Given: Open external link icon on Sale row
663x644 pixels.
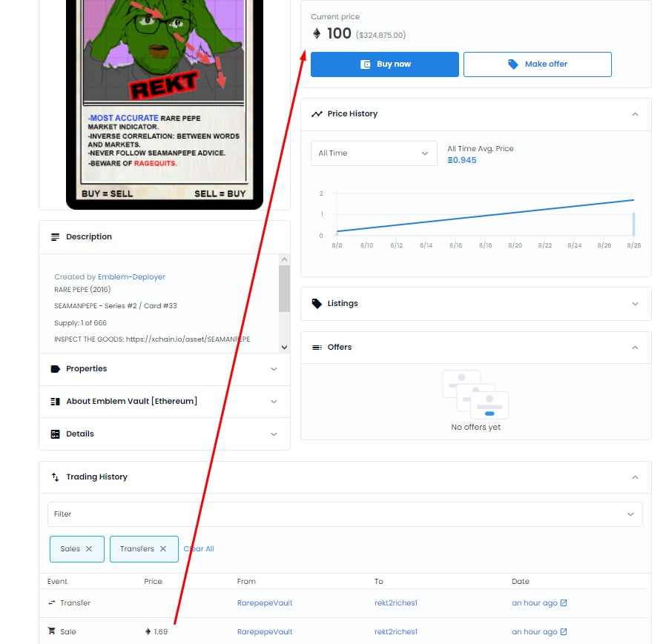Looking at the screenshot, I should tap(564, 631).
